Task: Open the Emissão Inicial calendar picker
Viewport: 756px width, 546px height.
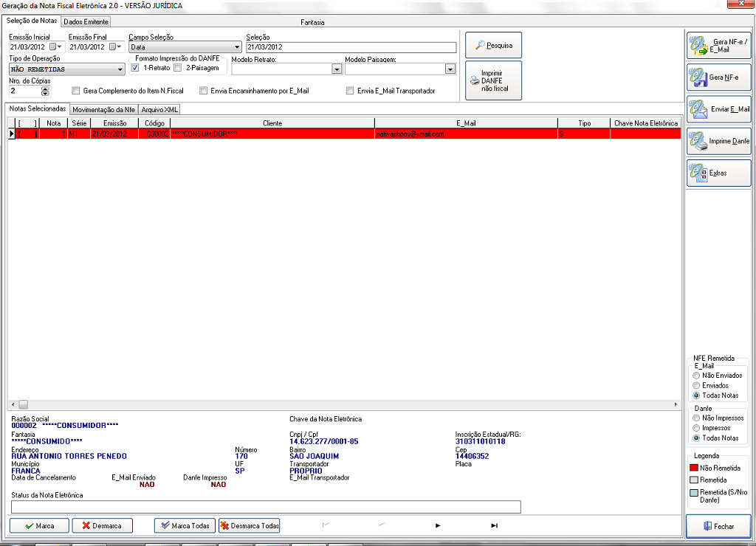Action: [x=56, y=46]
